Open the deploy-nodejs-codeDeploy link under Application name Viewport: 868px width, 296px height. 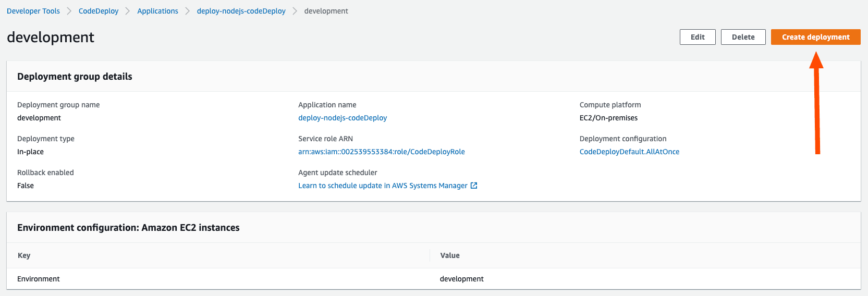[x=343, y=118]
